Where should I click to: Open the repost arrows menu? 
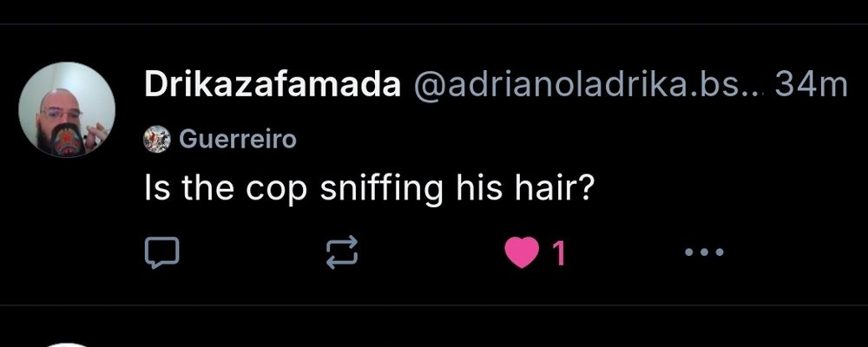coord(341,253)
